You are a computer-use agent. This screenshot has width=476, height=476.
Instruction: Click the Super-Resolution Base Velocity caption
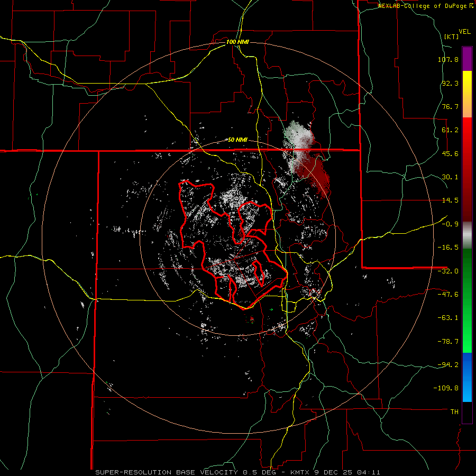[237, 472]
